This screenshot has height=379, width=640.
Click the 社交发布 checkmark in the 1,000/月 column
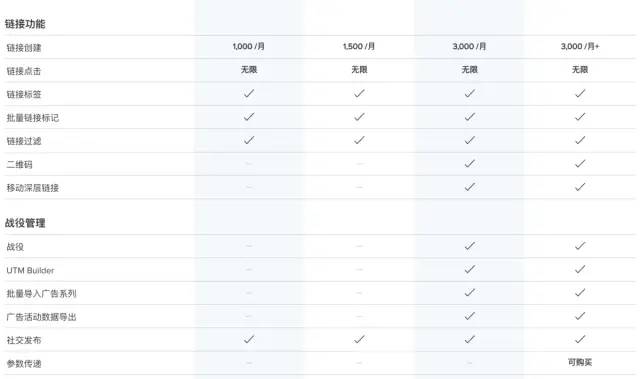tap(249, 339)
